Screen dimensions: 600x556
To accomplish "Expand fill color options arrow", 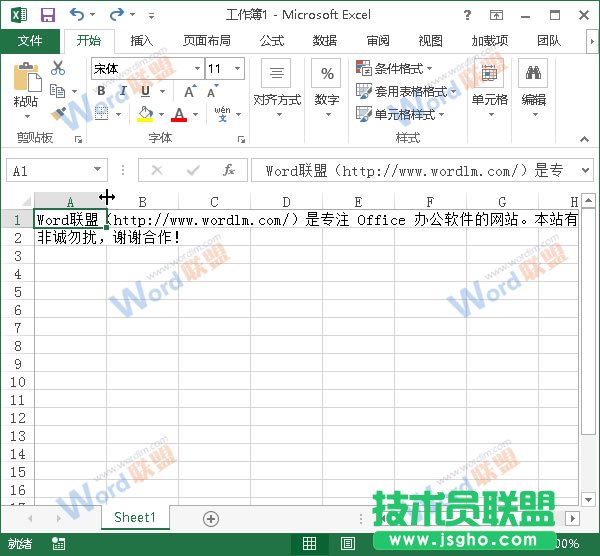I will click(x=161, y=114).
